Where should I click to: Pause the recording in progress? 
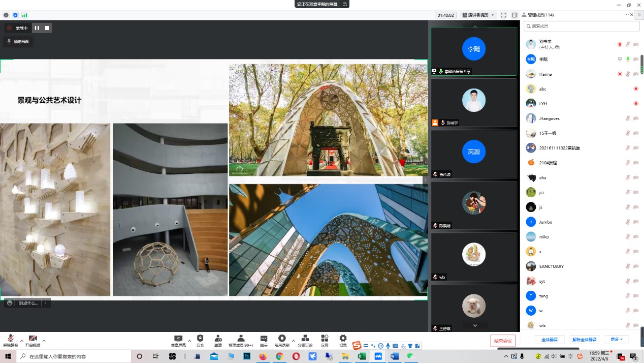tap(37, 28)
